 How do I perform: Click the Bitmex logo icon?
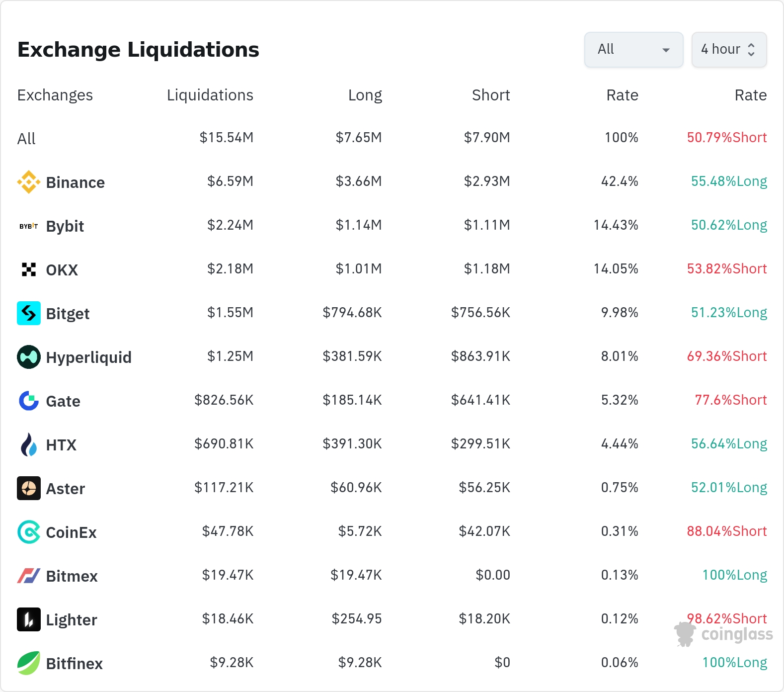pos(29,576)
